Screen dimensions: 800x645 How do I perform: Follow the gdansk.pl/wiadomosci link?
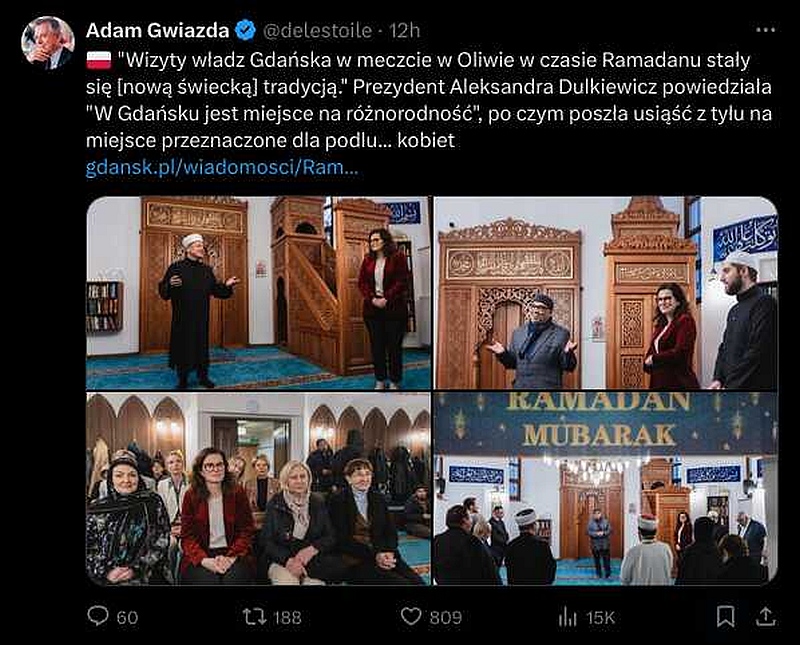(222, 167)
